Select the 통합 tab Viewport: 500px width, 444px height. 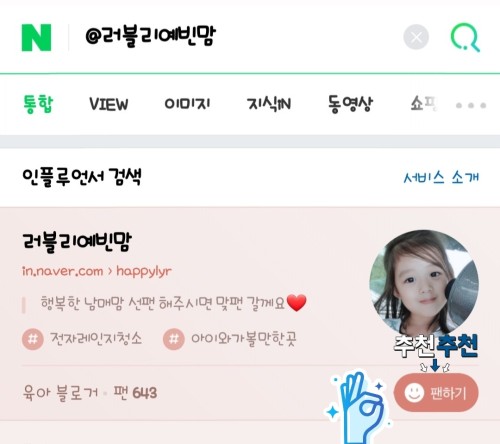[x=38, y=104]
